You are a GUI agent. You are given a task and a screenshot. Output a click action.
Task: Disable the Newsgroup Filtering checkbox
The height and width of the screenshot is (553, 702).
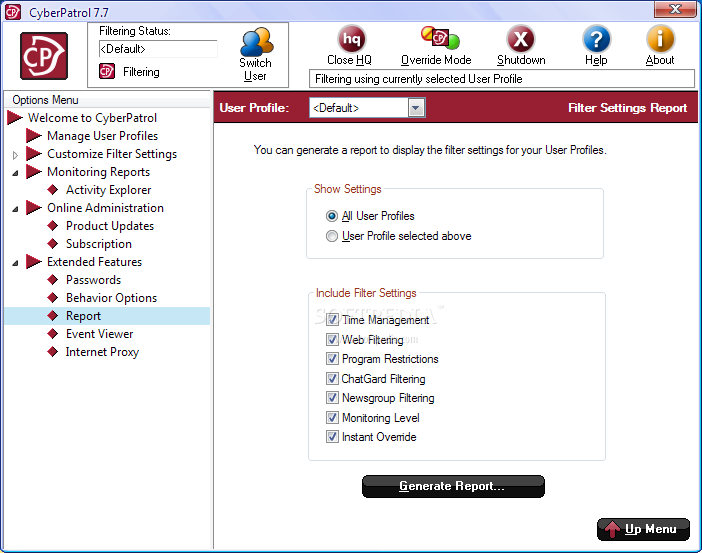coord(332,398)
